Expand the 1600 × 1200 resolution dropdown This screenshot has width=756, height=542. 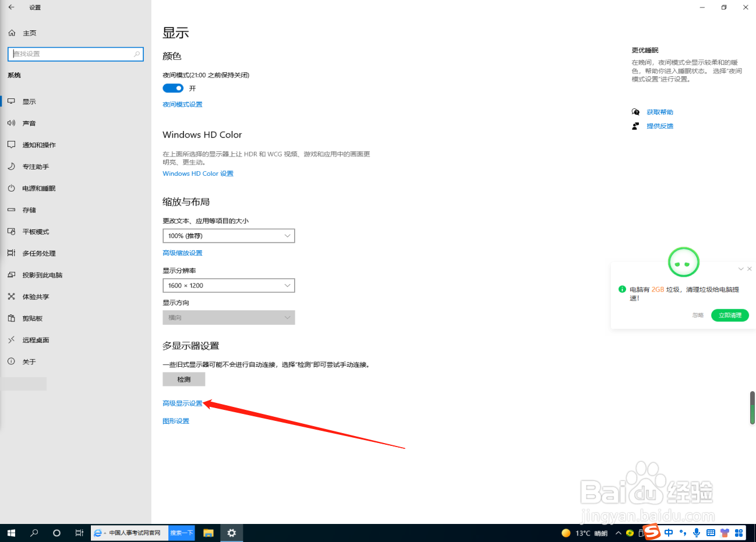229,285
